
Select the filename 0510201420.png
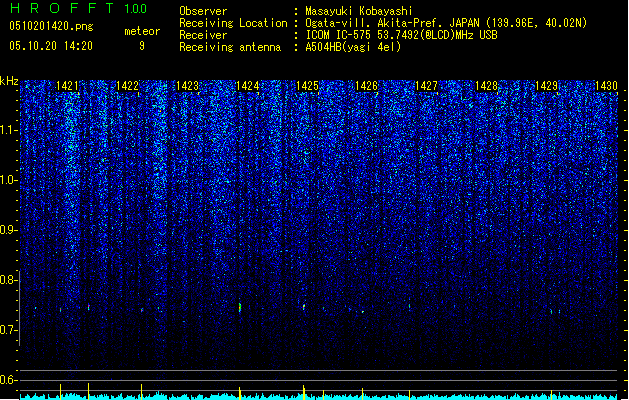51,26
